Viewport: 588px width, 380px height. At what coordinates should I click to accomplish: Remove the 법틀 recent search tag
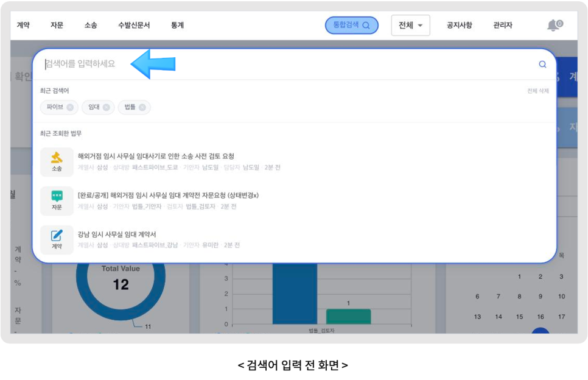[x=142, y=107]
